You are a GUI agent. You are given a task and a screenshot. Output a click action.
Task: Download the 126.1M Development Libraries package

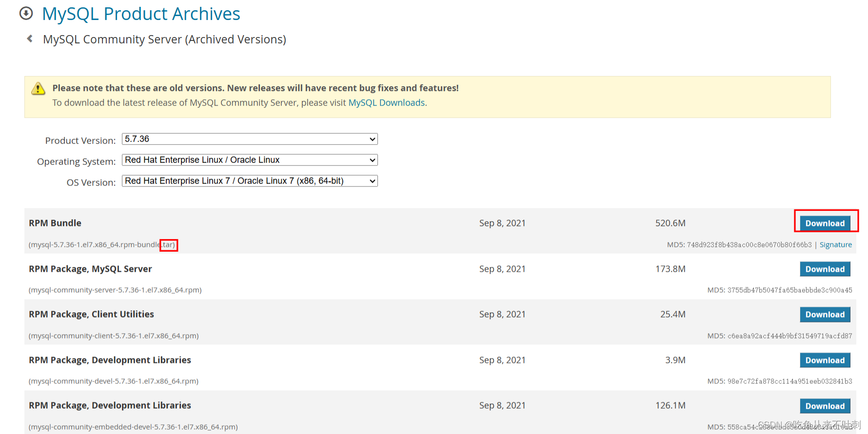[x=825, y=406]
